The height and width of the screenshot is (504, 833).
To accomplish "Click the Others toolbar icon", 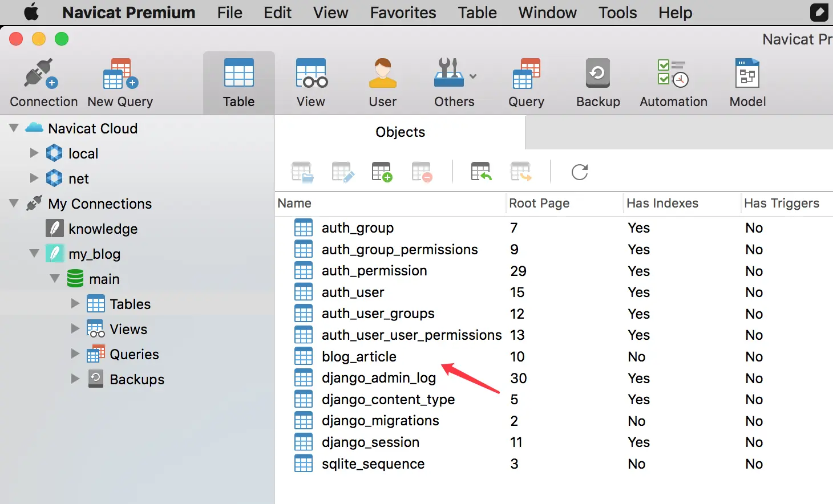I will (449, 73).
